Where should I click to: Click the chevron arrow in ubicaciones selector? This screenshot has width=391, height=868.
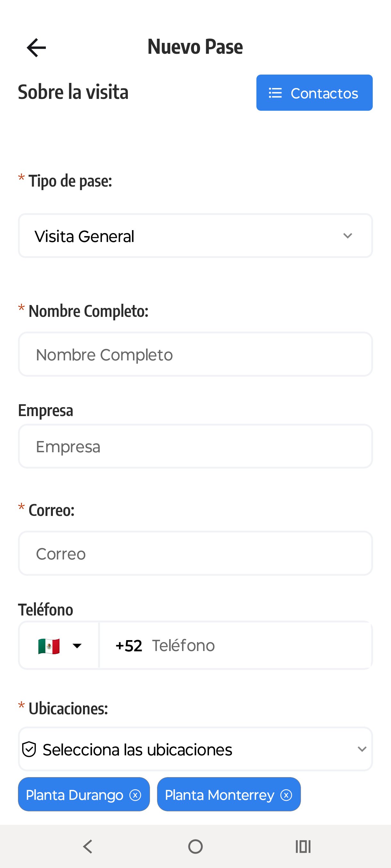362,749
